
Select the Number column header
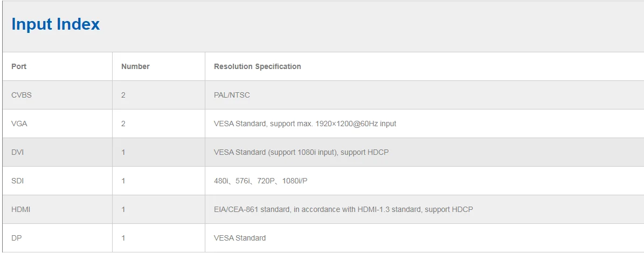[135, 66]
